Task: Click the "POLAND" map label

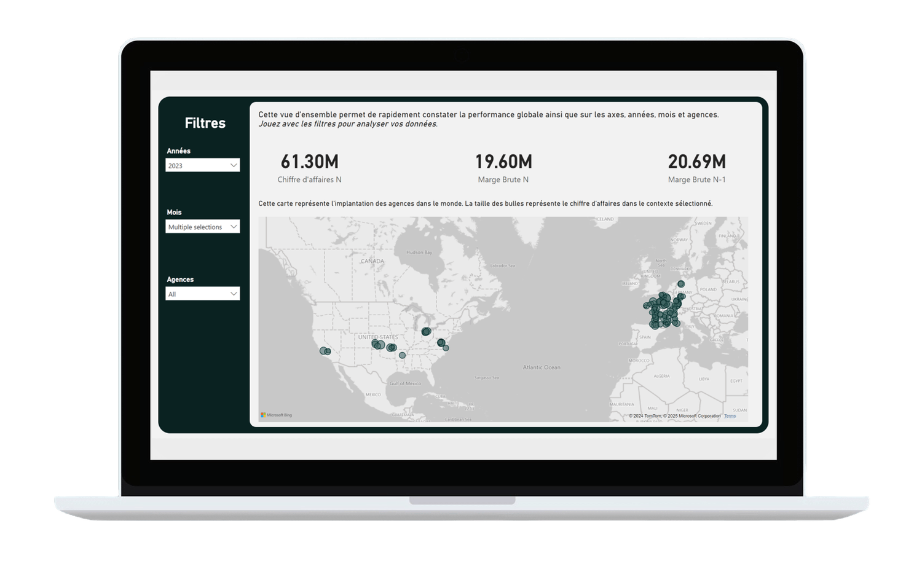Action: click(708, 289)
